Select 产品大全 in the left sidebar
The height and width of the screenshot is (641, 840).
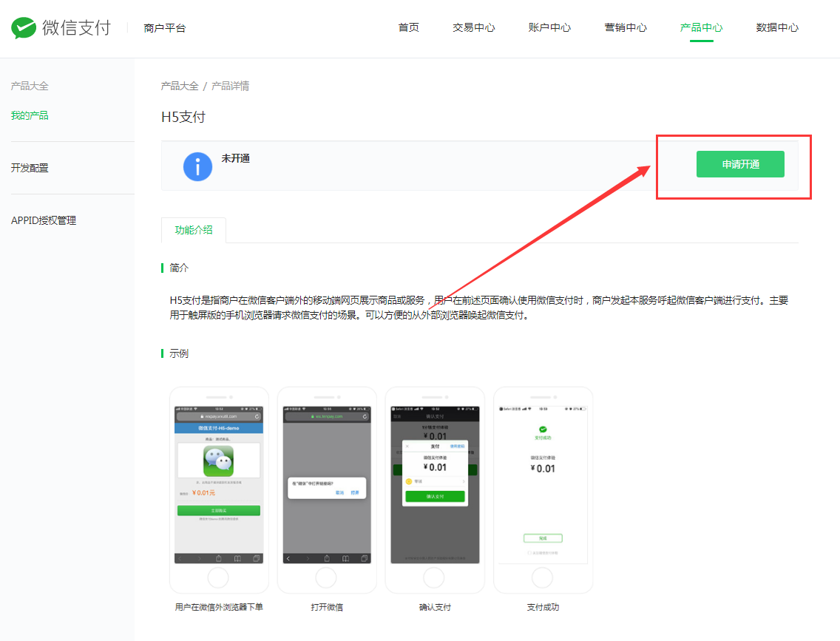[x=30, y=86]
